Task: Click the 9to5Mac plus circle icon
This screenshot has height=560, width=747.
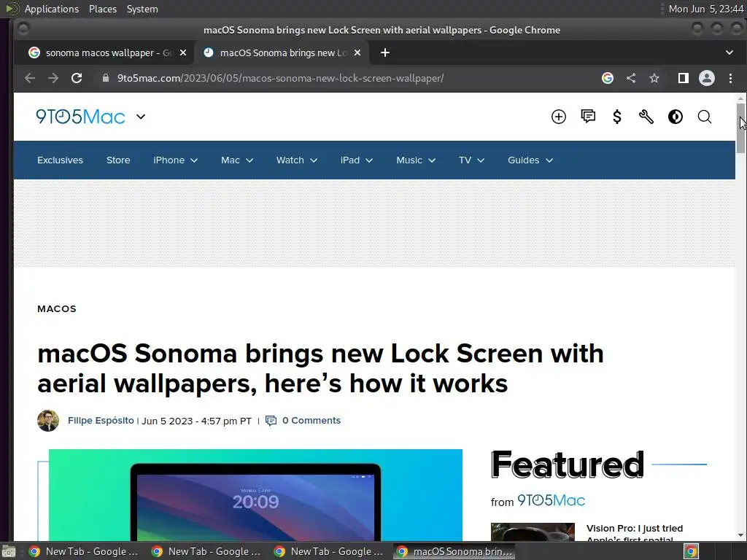Action: (x=558, y=117)
